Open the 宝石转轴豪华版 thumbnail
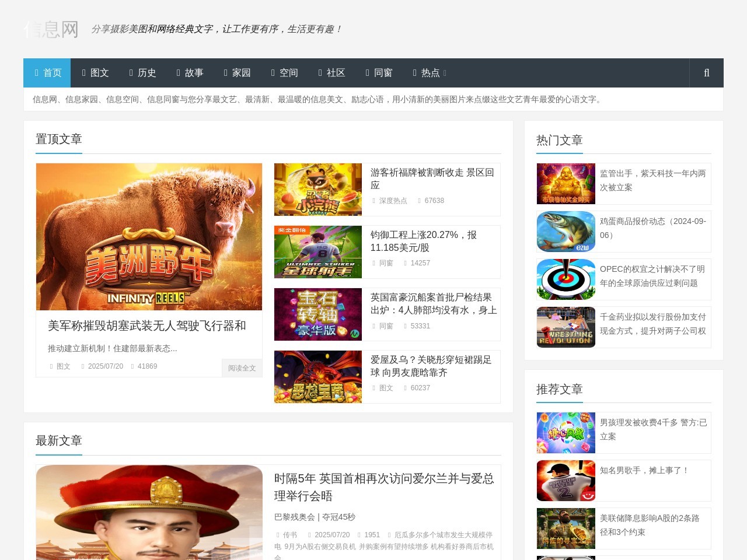 coord(318,314)
